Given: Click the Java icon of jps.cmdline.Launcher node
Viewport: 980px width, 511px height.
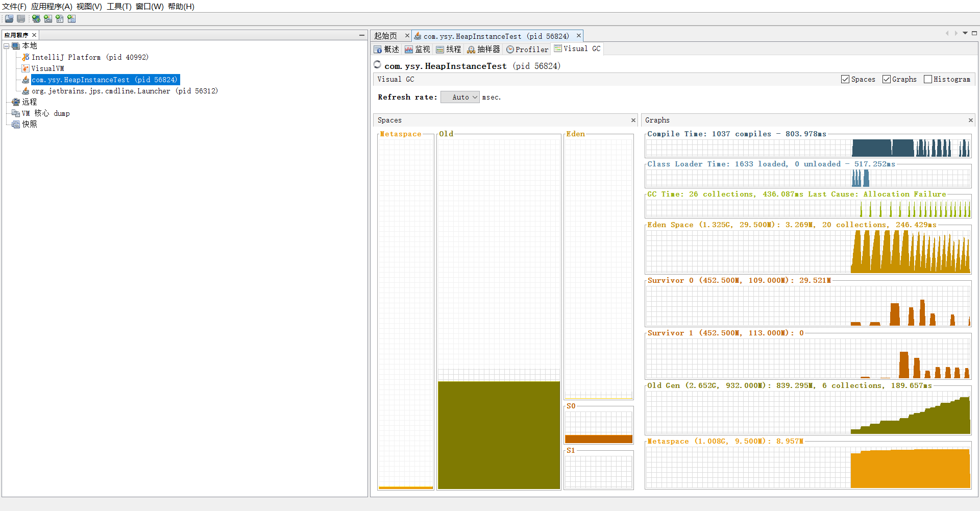Looking at the screenshot, I should tap(26, 91).
